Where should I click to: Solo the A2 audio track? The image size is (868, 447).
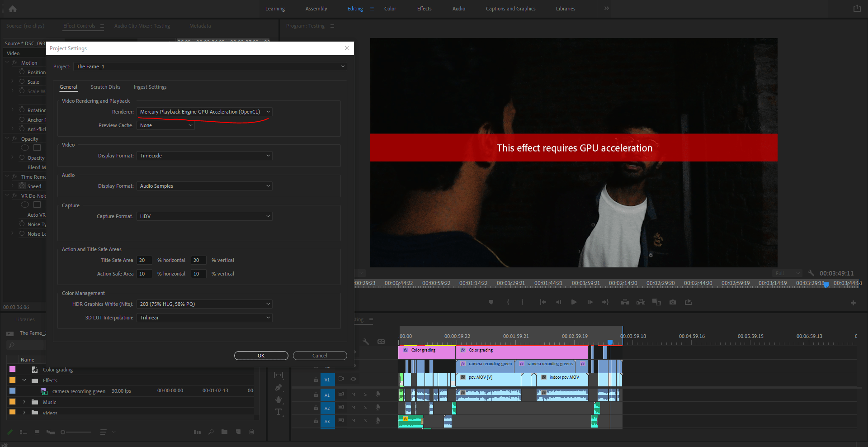click(365, 408)
